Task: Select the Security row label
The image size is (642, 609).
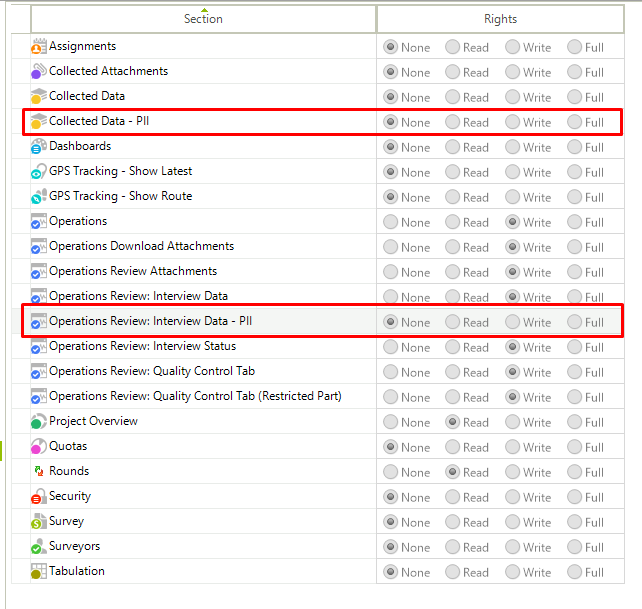Action: click(x=70, y=496)
